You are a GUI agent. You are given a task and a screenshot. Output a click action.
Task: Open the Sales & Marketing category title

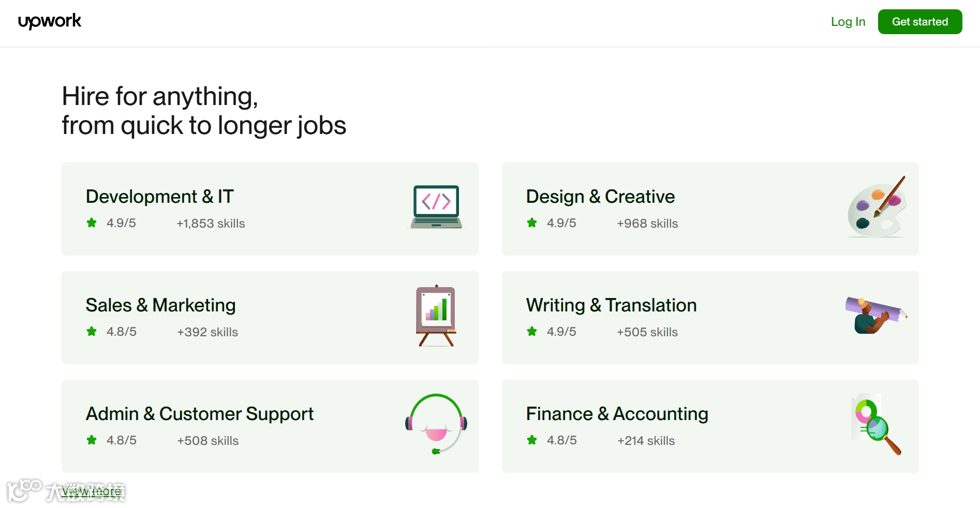point(160,305)
